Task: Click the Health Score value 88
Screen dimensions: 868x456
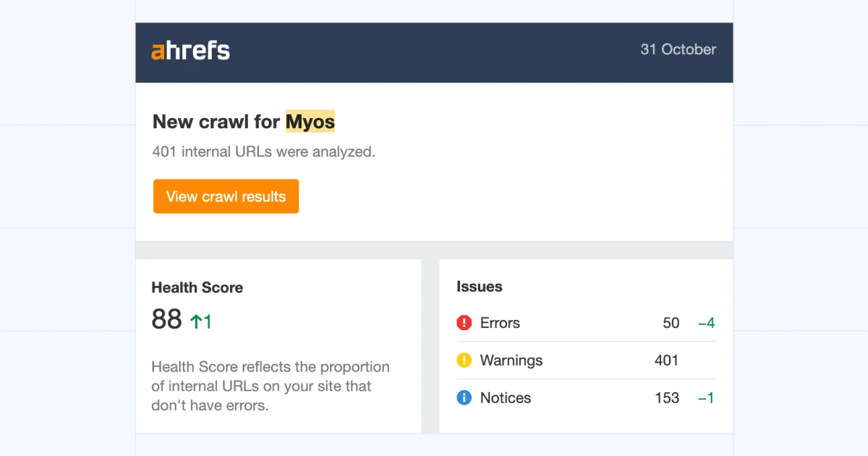Action: pyautogui.click(x=166, y=319)
